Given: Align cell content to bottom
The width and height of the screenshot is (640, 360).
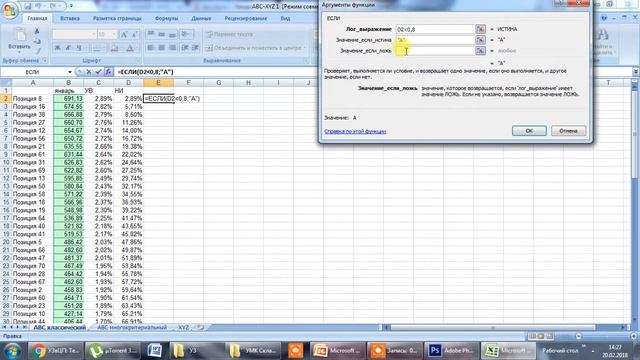Looking at the screenshot, I should pos(173,34).
